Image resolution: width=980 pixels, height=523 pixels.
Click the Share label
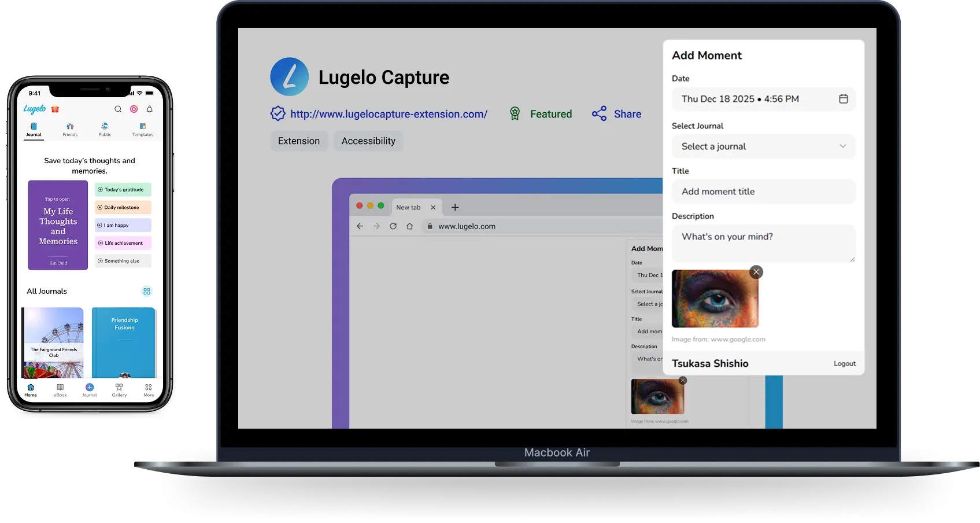[627, 114]
